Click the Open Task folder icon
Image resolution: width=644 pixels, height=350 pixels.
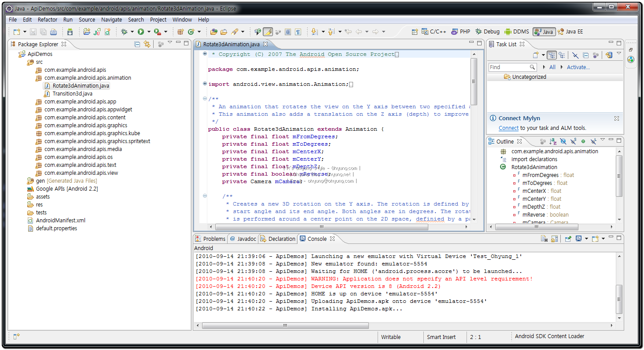click(224, 32)
